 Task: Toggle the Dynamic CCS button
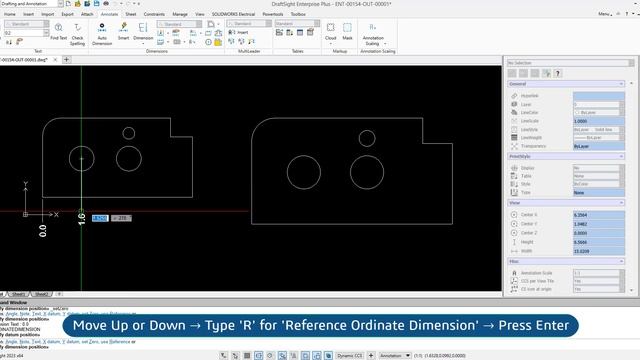(x=350, y=356)
